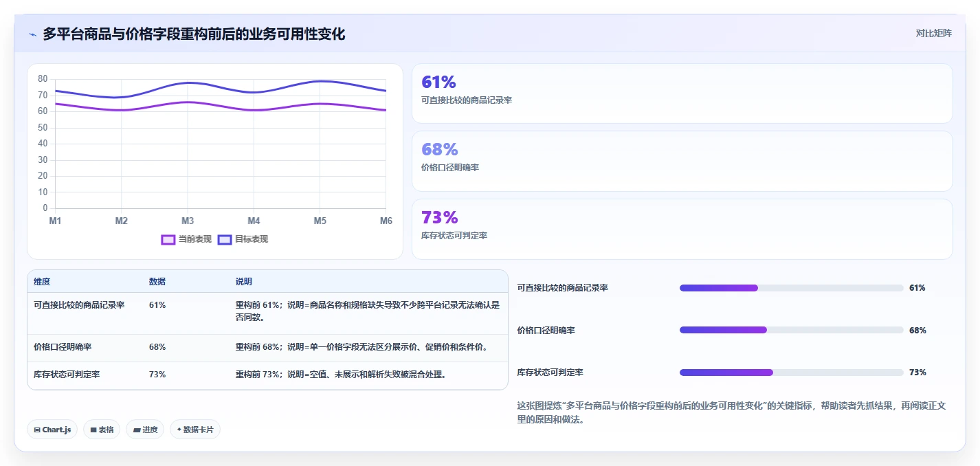
Task: Select the 73% data card
Action: (682, 229)
